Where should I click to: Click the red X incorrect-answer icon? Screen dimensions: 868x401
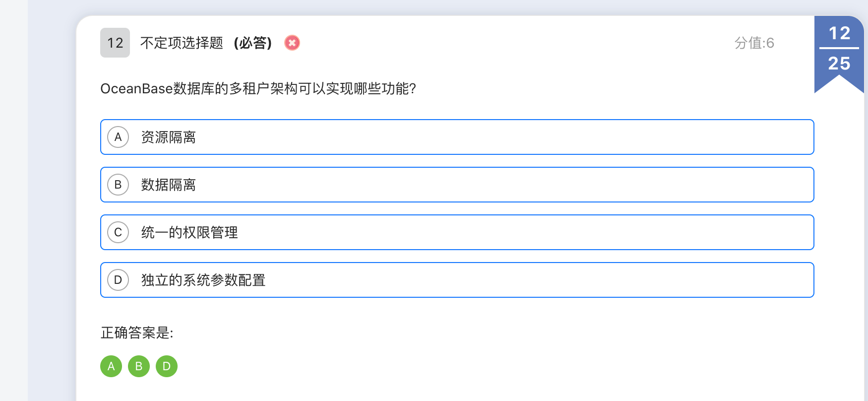(292, 43)
